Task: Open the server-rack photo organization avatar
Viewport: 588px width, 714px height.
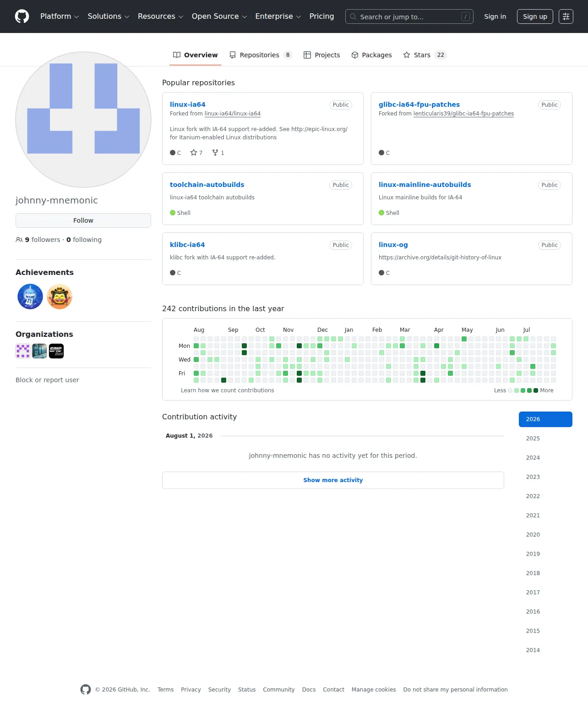Action: click(x=39, y=351)
